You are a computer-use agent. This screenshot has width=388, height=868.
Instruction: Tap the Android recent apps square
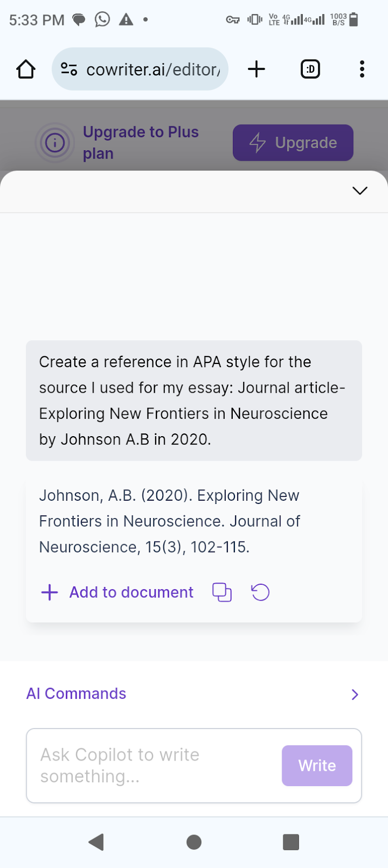tap(291, 842)
